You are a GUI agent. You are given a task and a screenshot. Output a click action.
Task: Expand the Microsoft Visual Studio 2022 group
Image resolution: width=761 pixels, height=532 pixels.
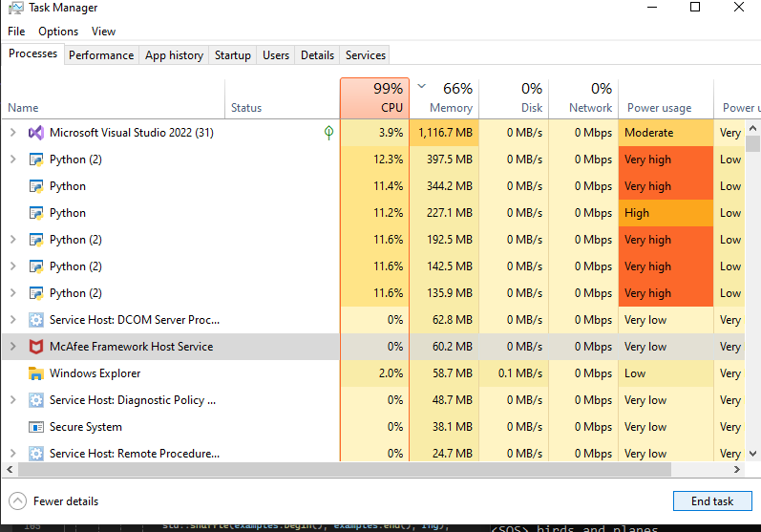[12, 133]
